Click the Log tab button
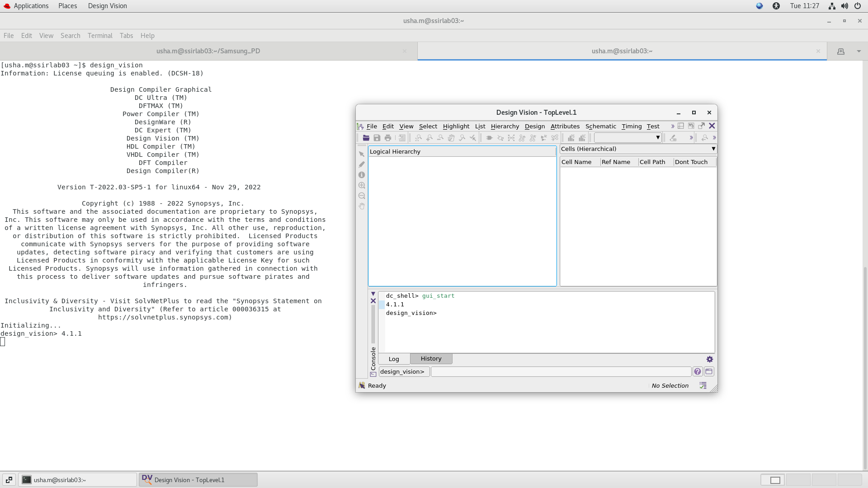868x488 pixels. (x=394, y=359)
